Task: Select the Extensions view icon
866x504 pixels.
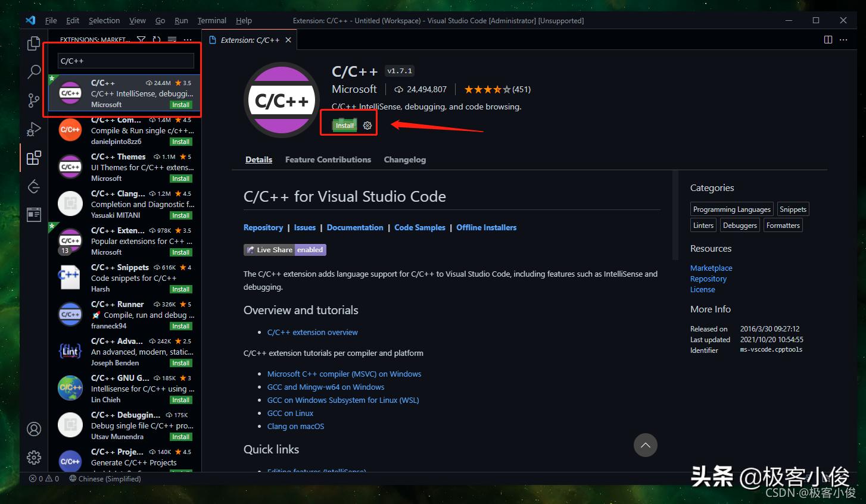Action: tap(34, 158)
